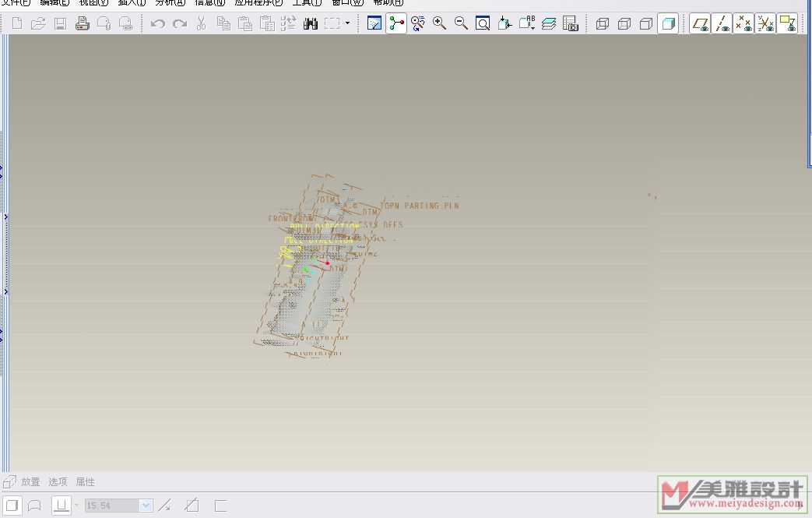Expand the selection box tool dropdown arrow
This screenshot has width=812, height=518.
347,23
